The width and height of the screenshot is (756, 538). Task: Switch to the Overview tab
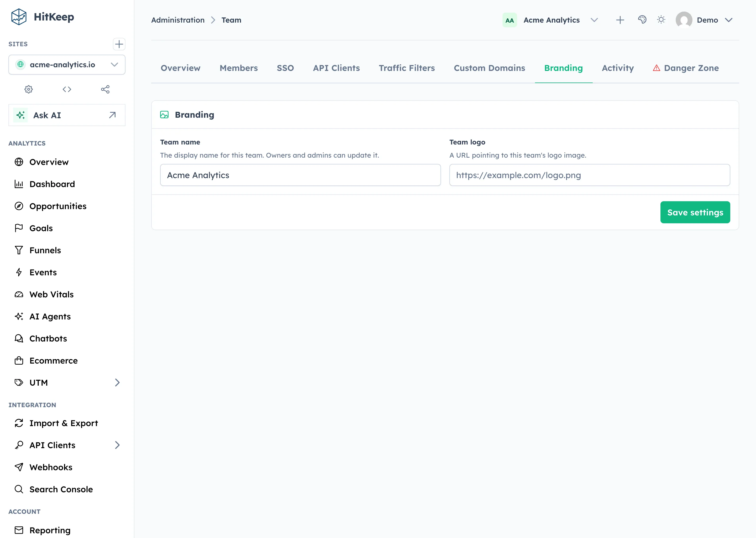pyautogui.click(x=180, y=68)
